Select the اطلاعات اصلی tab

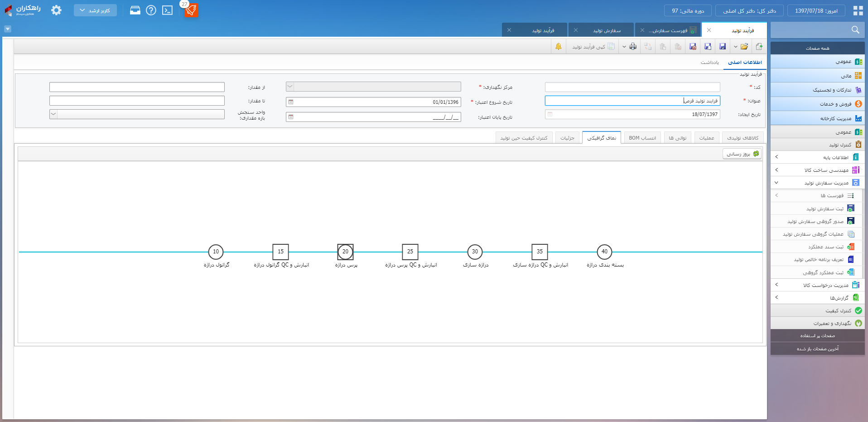tap(745, 63)
